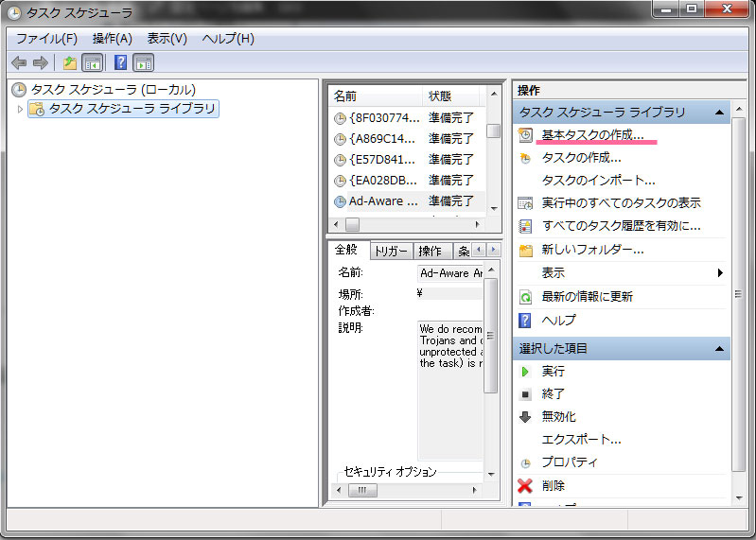Open the 表示(V) menu

click(x=167, y=39)
